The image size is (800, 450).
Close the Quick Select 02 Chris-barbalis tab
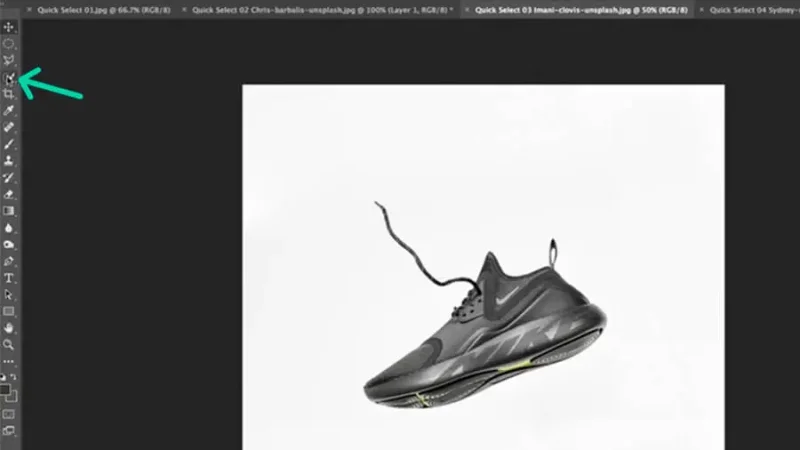click(184, 10)
